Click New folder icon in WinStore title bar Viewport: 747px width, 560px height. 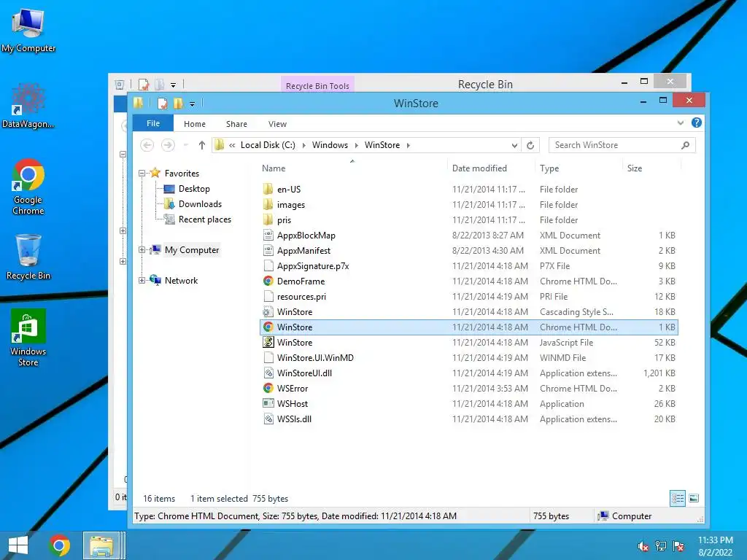coord(179,104)
